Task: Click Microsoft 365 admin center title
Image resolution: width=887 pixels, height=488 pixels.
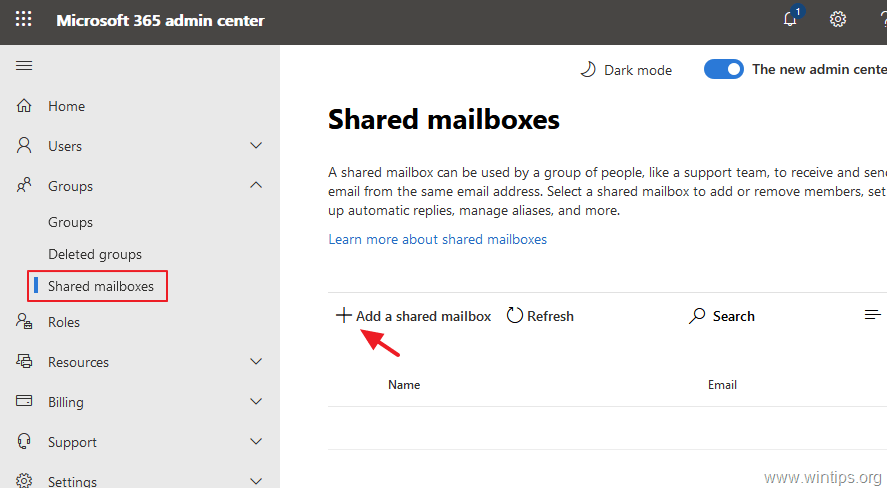Action: 160,20
